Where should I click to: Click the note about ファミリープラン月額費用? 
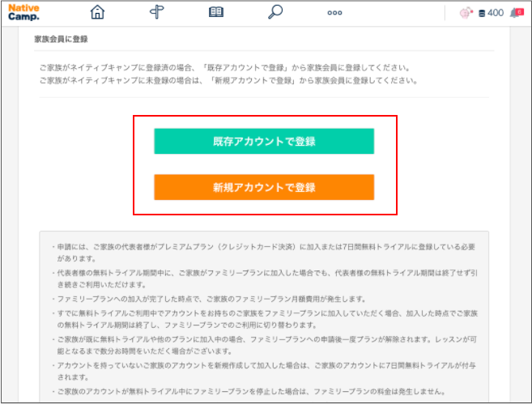[209, 300]
